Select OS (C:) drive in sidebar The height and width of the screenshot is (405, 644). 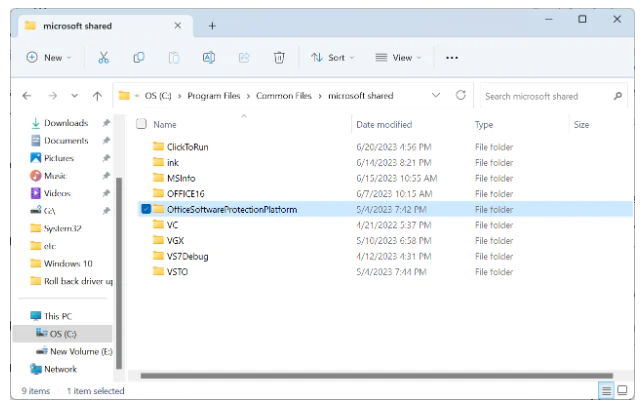click(x=62, y=334)
